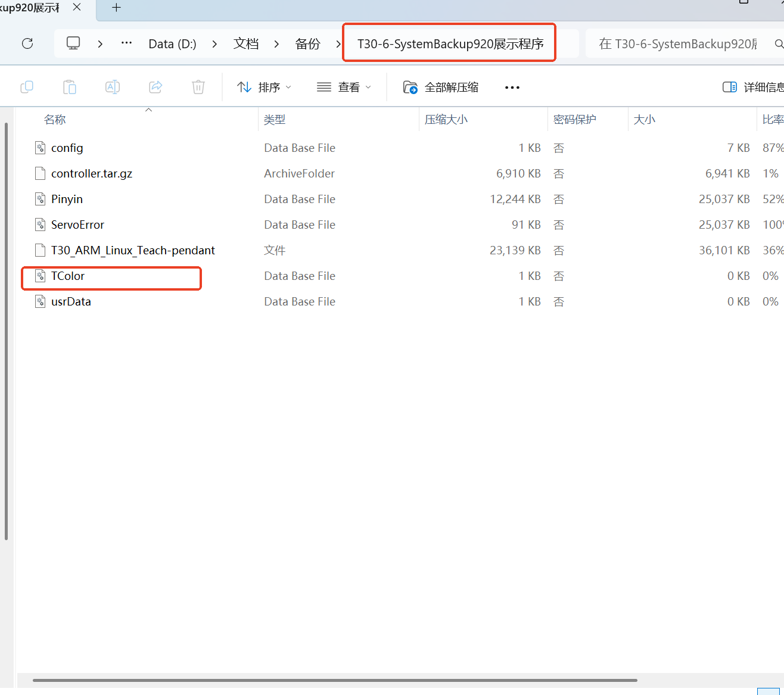
Task: Open the new tab plus button
Action: (x=117, y=8)
